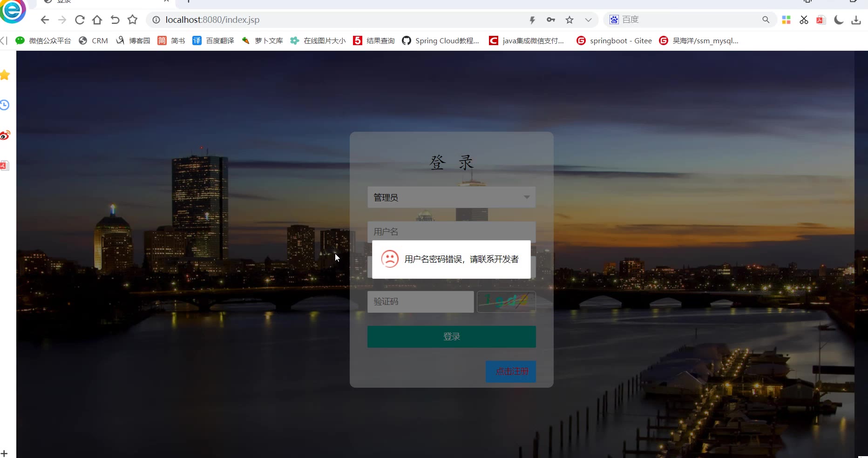Bookmark page with the toolbar star icon
The image size is (868, 458).
pos(133,20)
